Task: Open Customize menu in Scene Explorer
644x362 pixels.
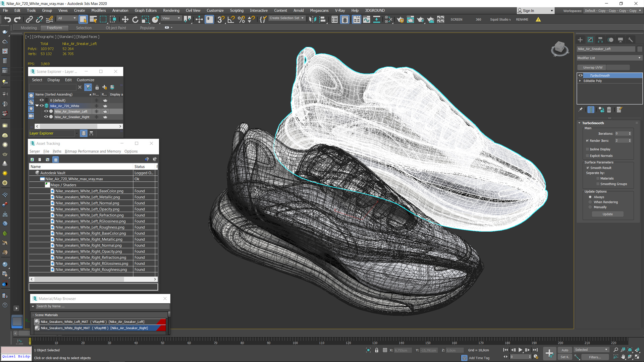Action: point(86,80)
